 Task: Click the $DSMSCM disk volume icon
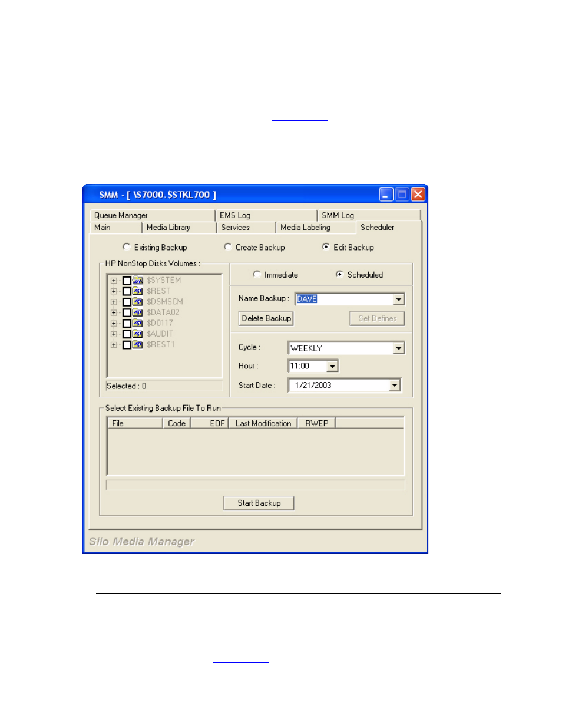pos(138,302)
